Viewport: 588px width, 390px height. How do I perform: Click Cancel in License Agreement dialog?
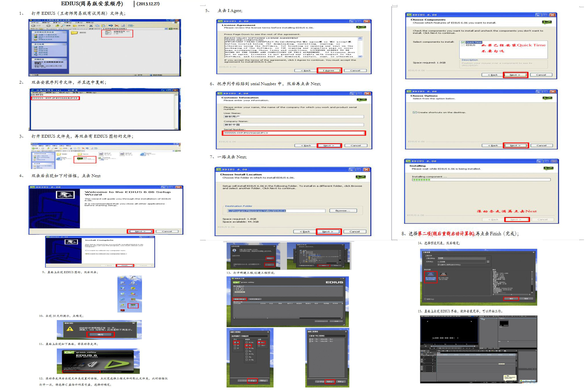click(x=355, y=70)
